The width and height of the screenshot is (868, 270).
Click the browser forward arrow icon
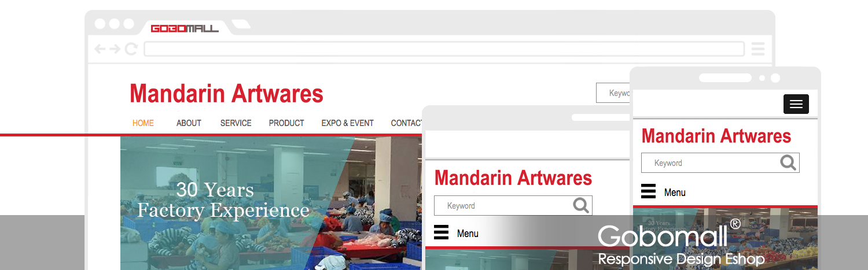115,49
